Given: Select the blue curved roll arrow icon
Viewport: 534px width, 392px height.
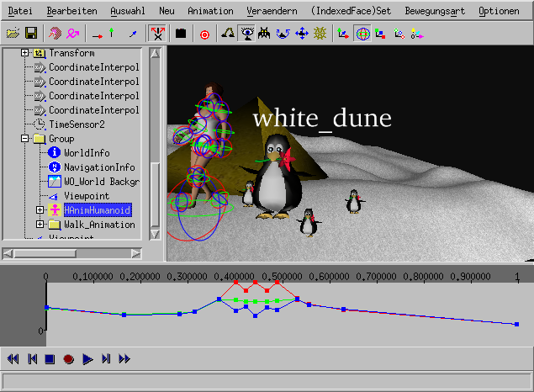Looking at the screenshot, I should (x=283, y=34).
